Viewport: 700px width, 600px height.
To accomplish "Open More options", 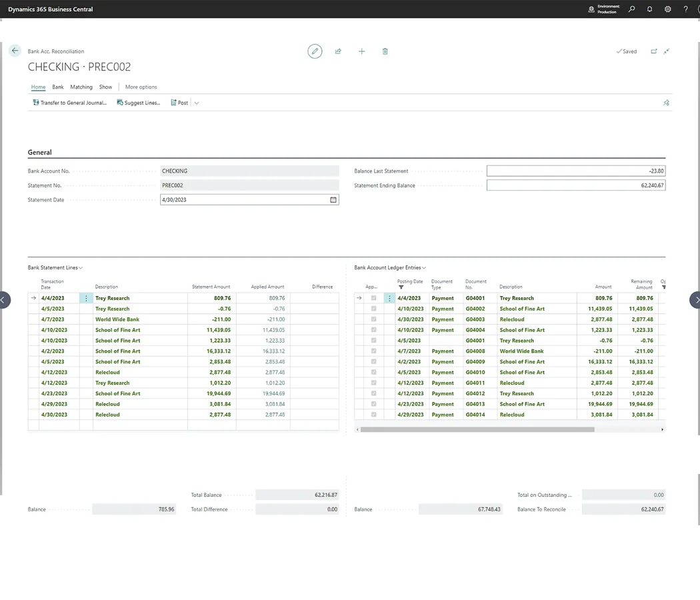I will click(x=141, y=87).
